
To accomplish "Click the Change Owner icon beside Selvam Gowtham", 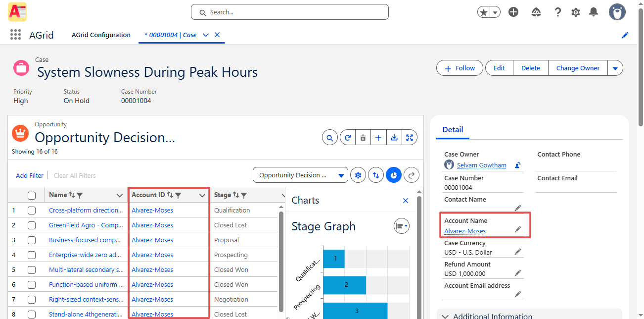I will (517, 165).
